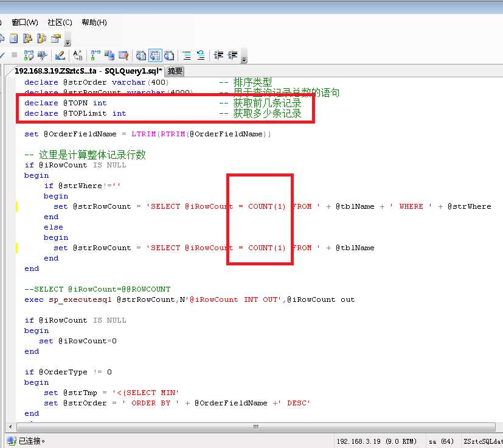Click the 'sa (64)' status entry
Viewport: 503px width, 448px height.
pyautogui.click(x=441, y=441)
